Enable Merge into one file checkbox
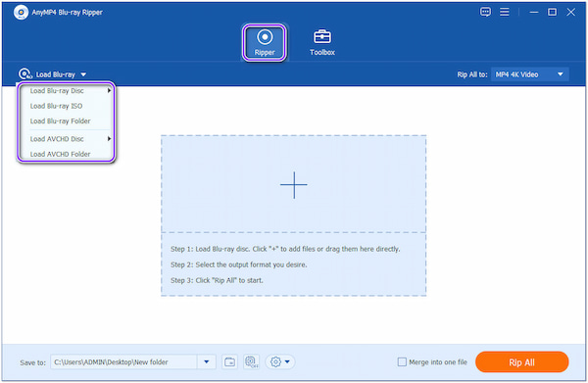The width and height of the screenshot is (588, 383). coord(402,362)
